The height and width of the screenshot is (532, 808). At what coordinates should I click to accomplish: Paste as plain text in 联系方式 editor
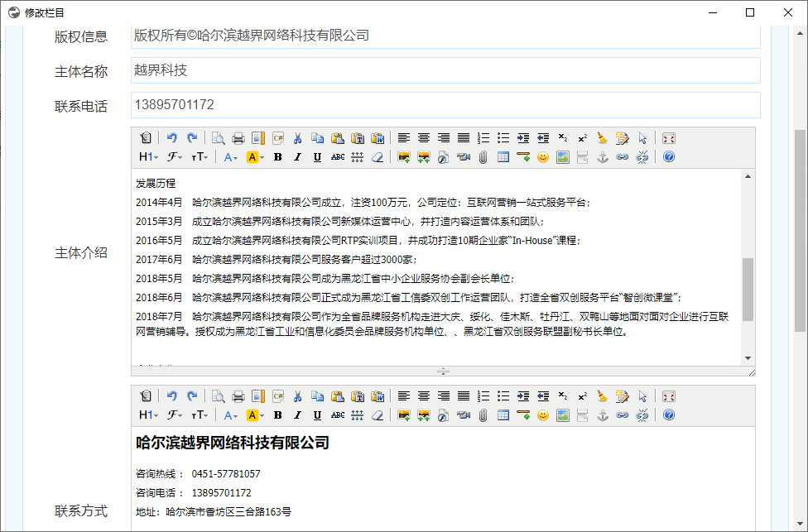coord(358,396)
